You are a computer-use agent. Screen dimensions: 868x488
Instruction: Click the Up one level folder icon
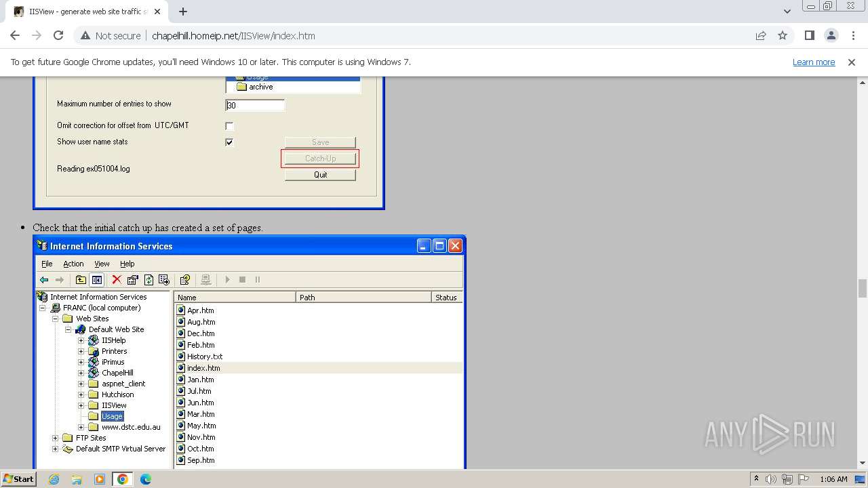[81, 280]
